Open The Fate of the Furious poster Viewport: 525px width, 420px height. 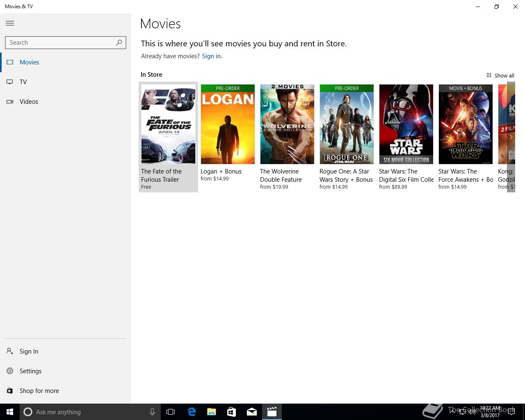click(x=168, y=124)
